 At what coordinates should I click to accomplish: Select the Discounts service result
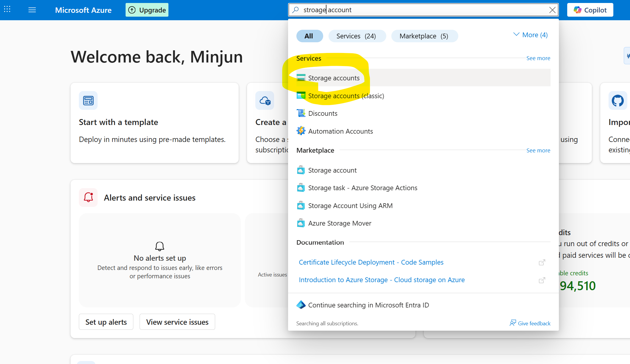[323, 113]
